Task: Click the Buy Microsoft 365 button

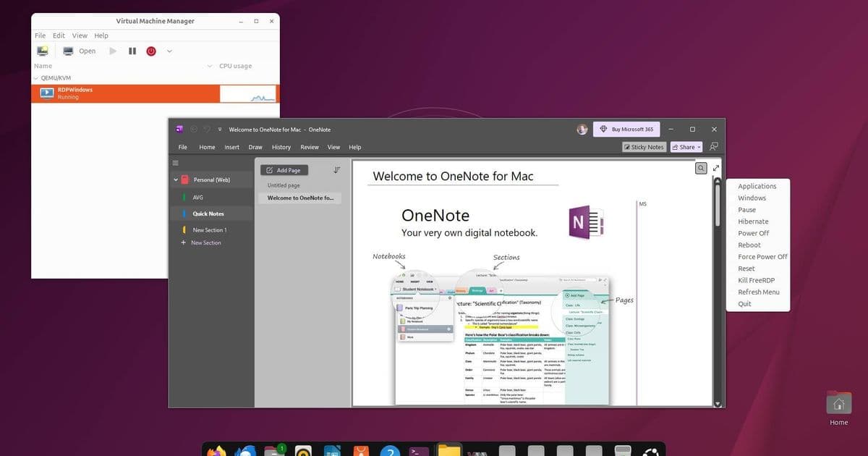Action: click(626, 129)
